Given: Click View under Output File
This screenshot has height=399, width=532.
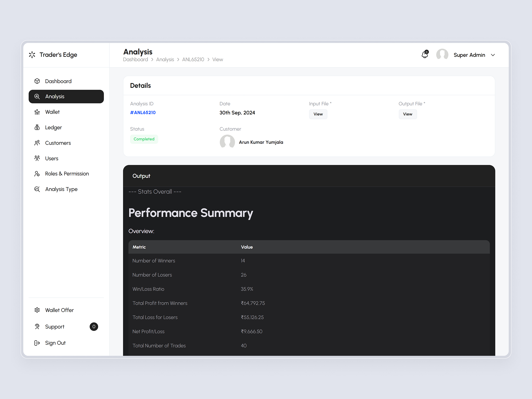Looking at the screenshot, I should coord(408,114).
